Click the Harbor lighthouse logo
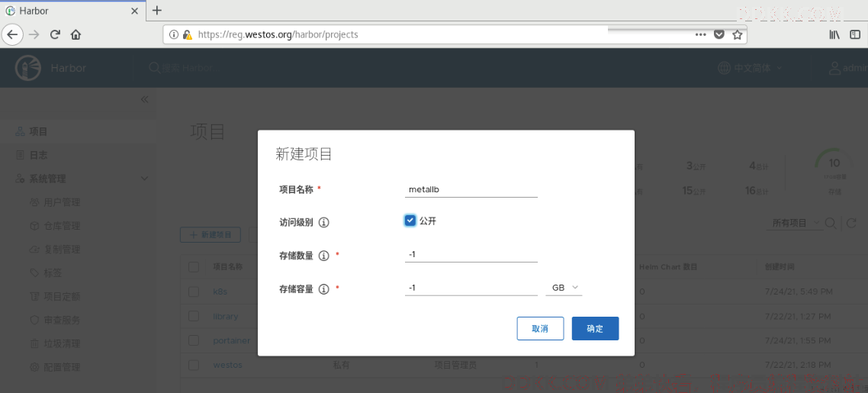 27,68
